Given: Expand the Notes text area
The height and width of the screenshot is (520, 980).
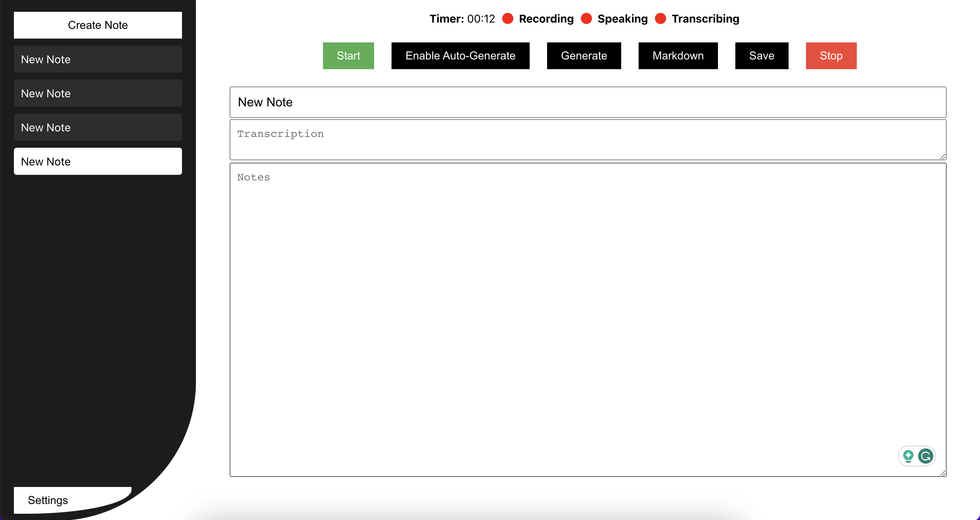Looking at the screenshot, I should (x=940, y=472).
